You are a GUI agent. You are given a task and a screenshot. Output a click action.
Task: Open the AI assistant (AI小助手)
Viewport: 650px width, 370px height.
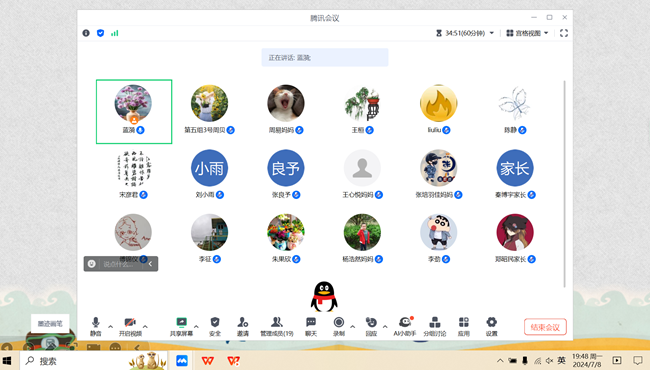(405, 326)
